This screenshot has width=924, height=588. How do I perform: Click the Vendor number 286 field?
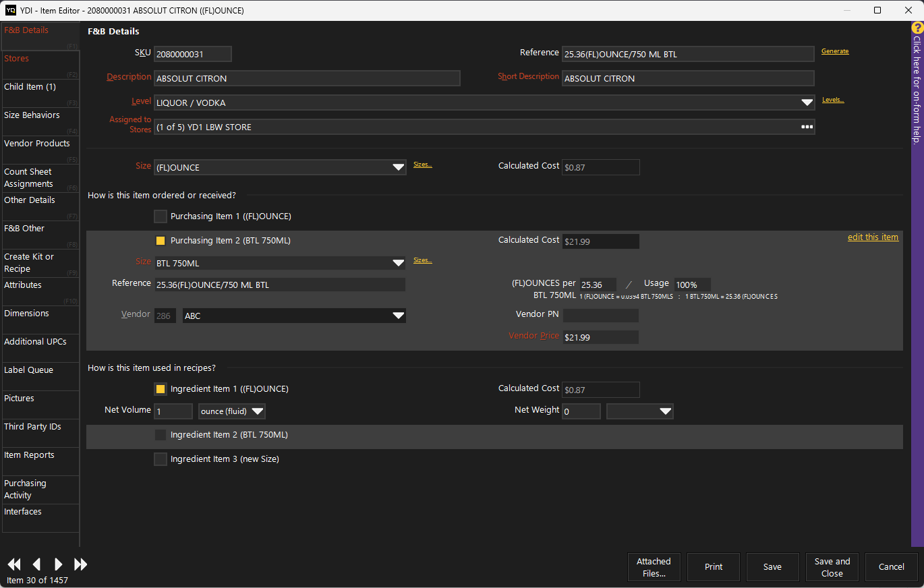point(165,316)
